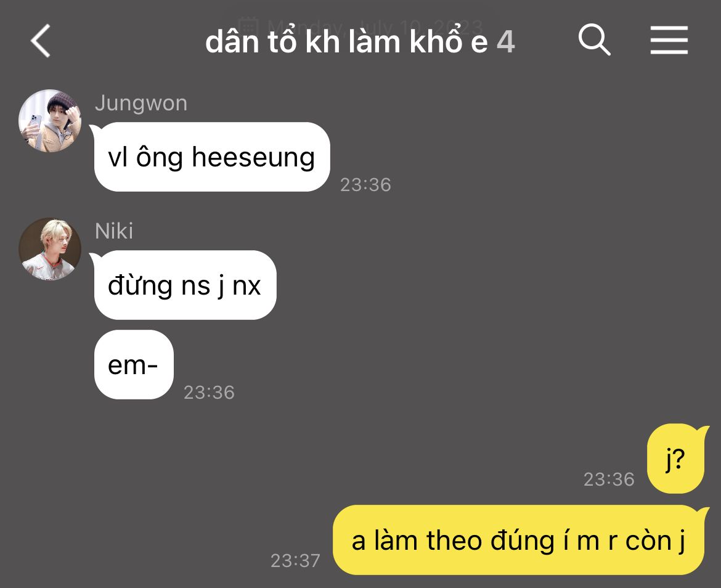The image size is (721, 588).
Task: Tap 23:36 timestamp beside j? bubble
Action: [609, 480]
